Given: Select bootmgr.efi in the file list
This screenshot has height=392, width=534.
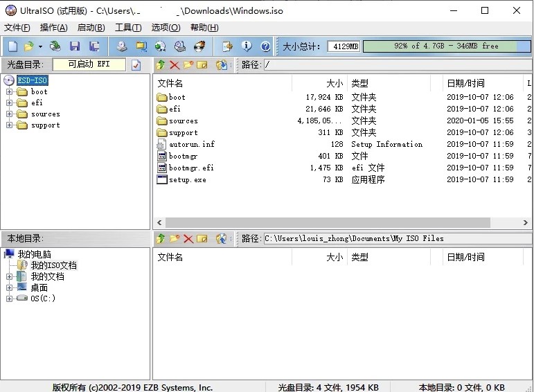Looking at the screenshot, I should (x=343, y=168).
